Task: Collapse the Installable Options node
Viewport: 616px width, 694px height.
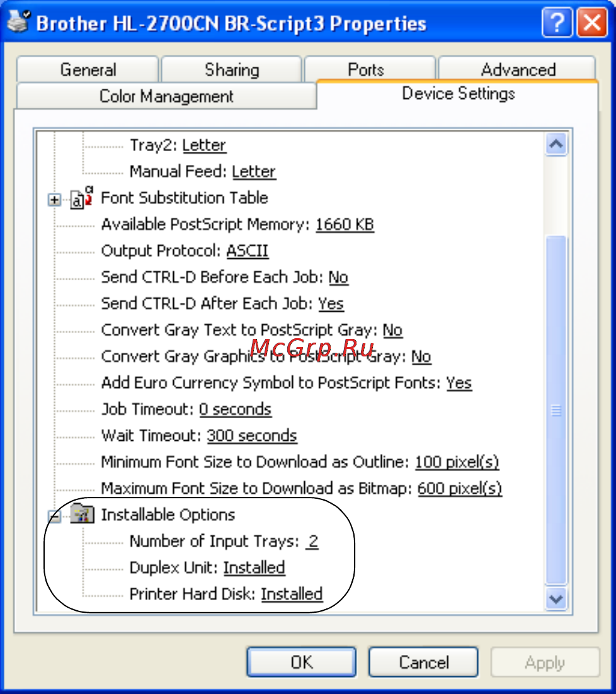Action: click(54, 516)
